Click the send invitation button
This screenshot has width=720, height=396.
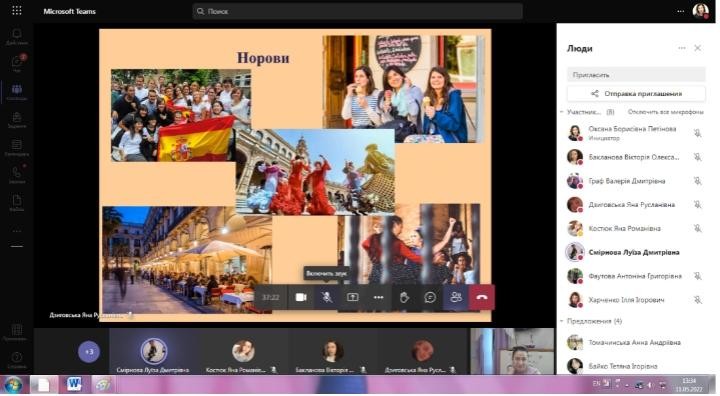636,94
